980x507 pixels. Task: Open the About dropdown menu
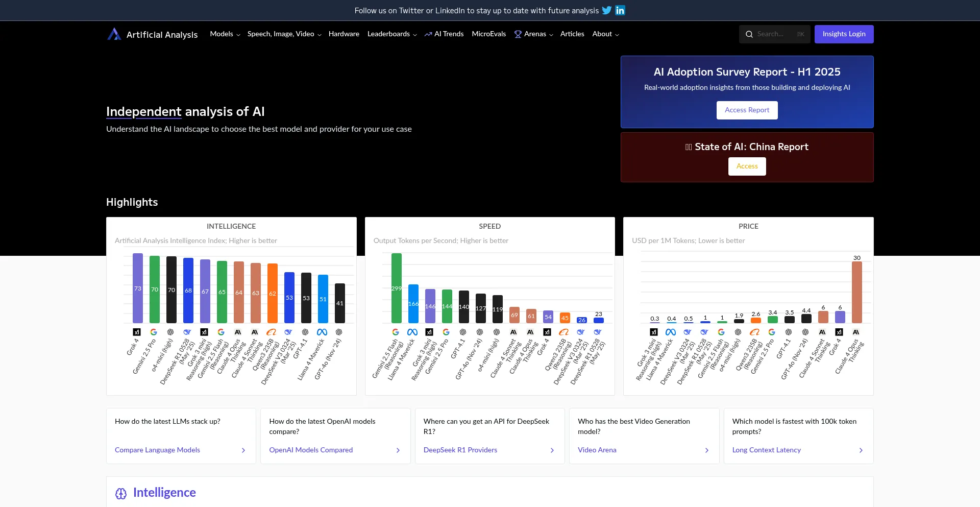click(x=606, y=34)
